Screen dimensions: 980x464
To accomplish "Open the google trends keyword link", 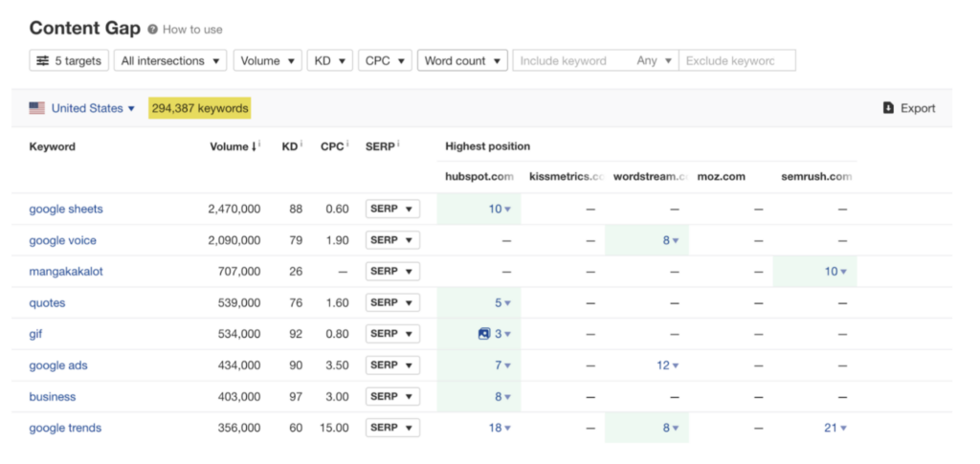I will click(x=65, y=428).
